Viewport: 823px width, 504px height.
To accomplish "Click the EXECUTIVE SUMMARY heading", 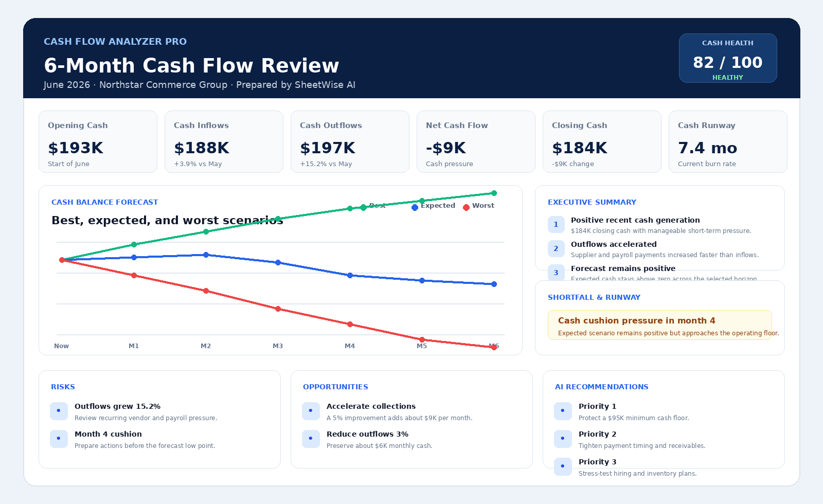I will 592,202.
